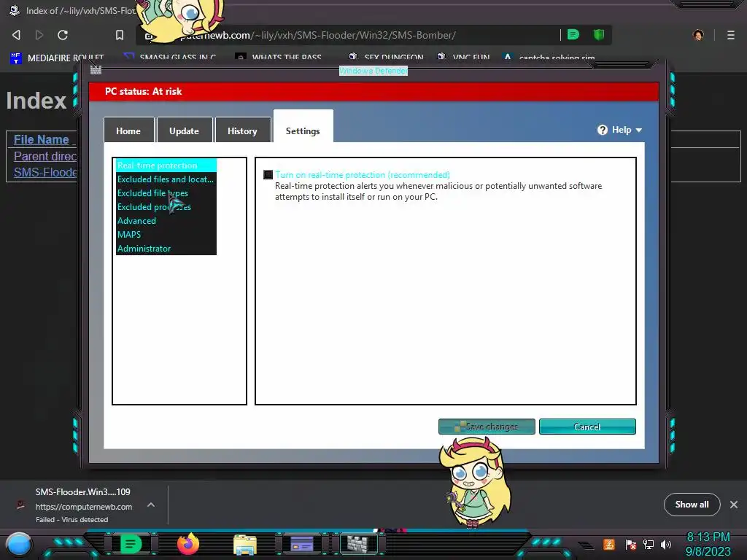Open the green chat app in taskbar

pyautogui.click(x=131, y=544)
